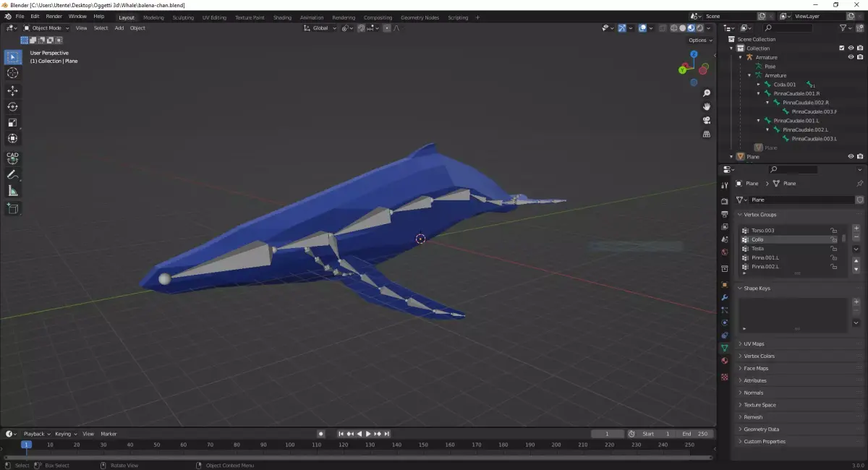Toggle proportional editing in viewport header

click(x=387, y=28)
